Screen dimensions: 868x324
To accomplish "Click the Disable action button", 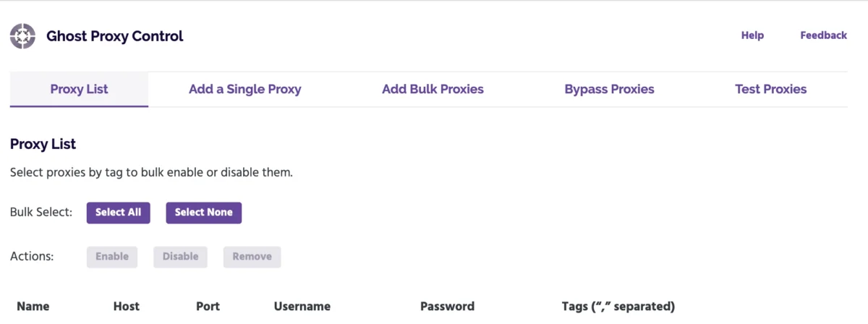I will [180, 257].
